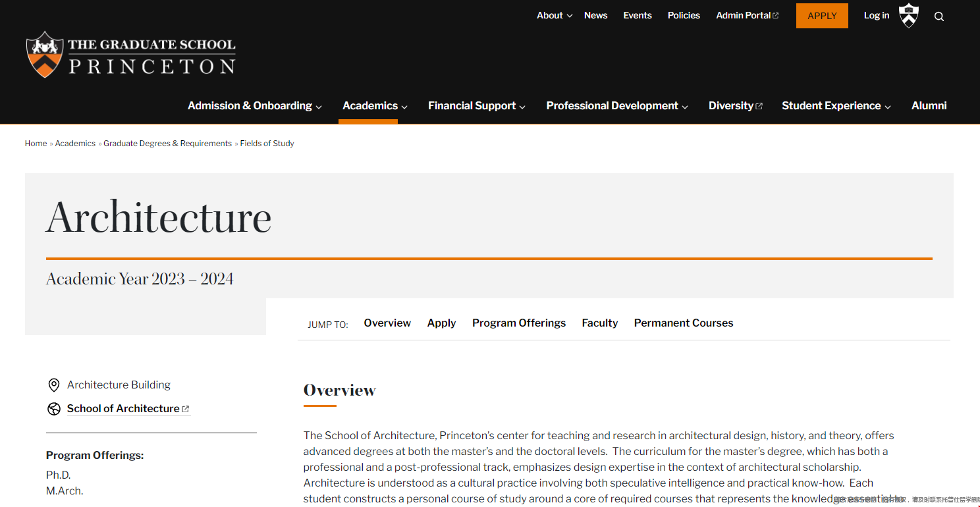Viewport: 980px width, 507px height.
Task: Jump to the Overview section
Action: (x=387, y=323)
